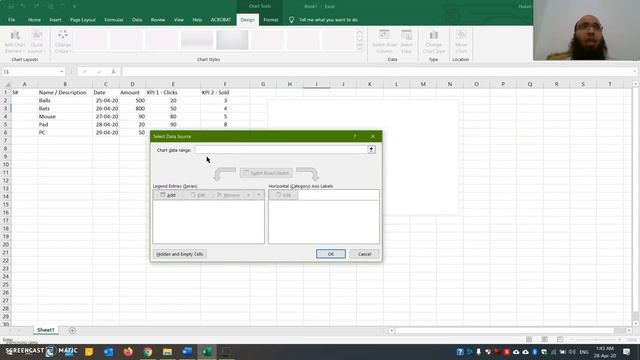This screenshot has width=640, height=360.
Task: Expand the Chart Styles gallery
Action: pyautogui.click(x=360, y=47)
